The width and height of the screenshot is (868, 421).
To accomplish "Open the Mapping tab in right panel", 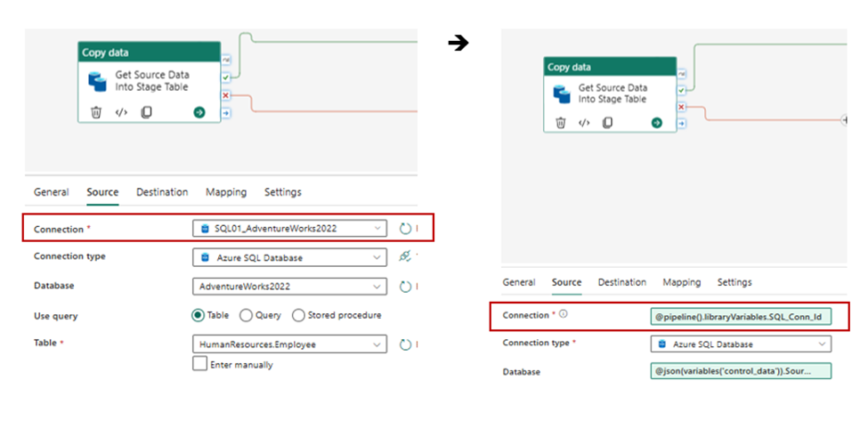I will pos(681,282).
